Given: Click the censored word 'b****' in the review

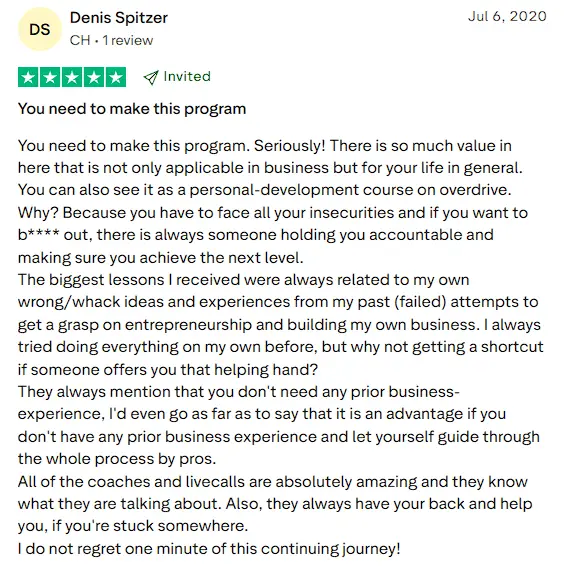Looking at the screenshot, I should [38, 235].
